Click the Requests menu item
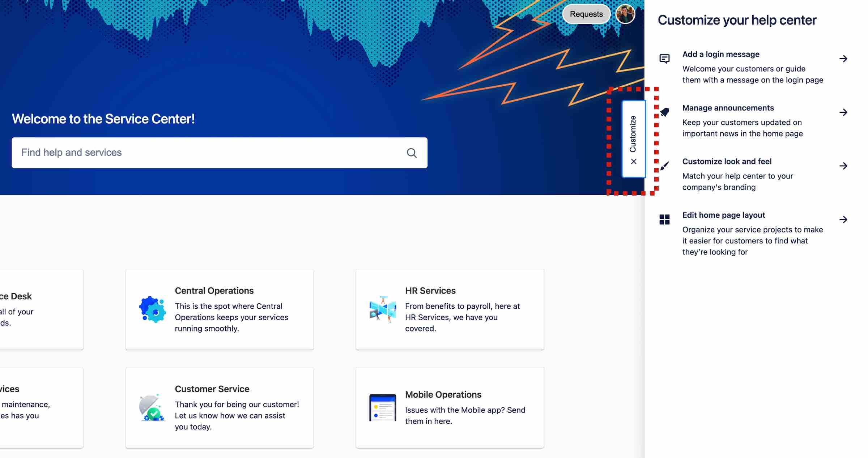The image size is (868, 458). coord(586,14)
